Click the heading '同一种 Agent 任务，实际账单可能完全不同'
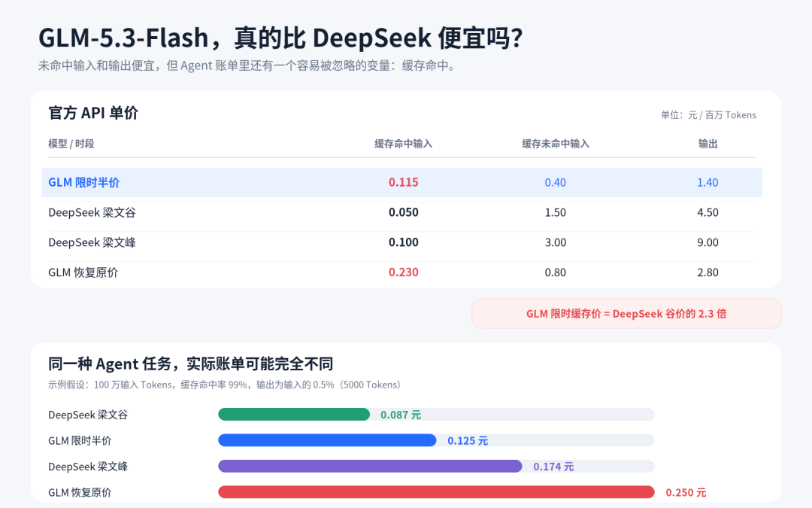812x508 pixels. [x=190, y=364]
